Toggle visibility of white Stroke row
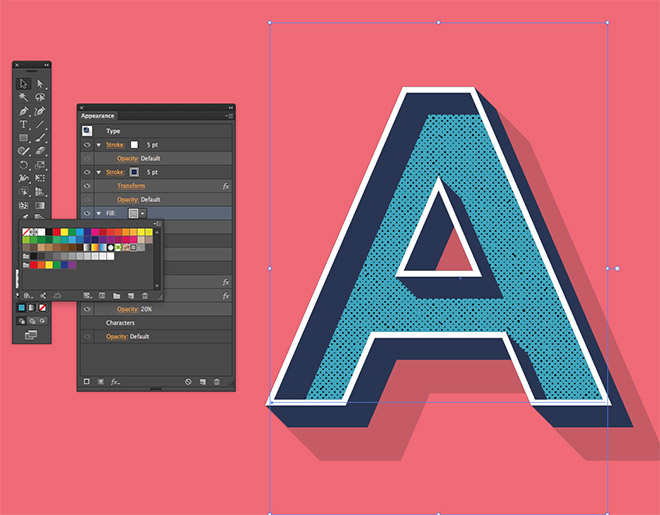660x515 pixels. pyautogui.click(x=87, y=145)
